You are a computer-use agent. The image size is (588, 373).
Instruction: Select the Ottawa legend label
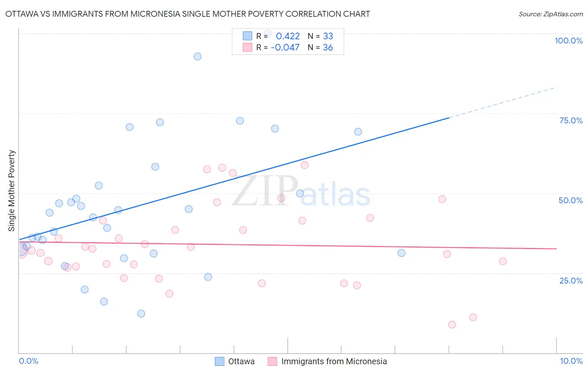(241, 361)
